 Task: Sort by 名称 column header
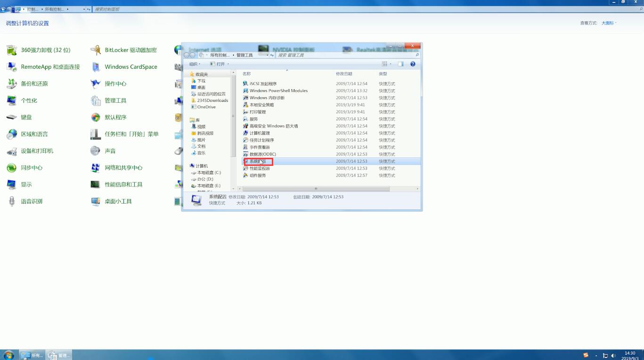(x=247, y=74)
